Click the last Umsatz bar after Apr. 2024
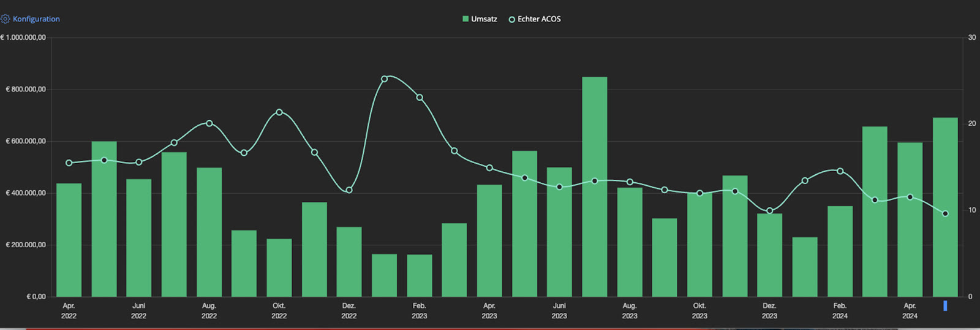 tap(945, 207)
